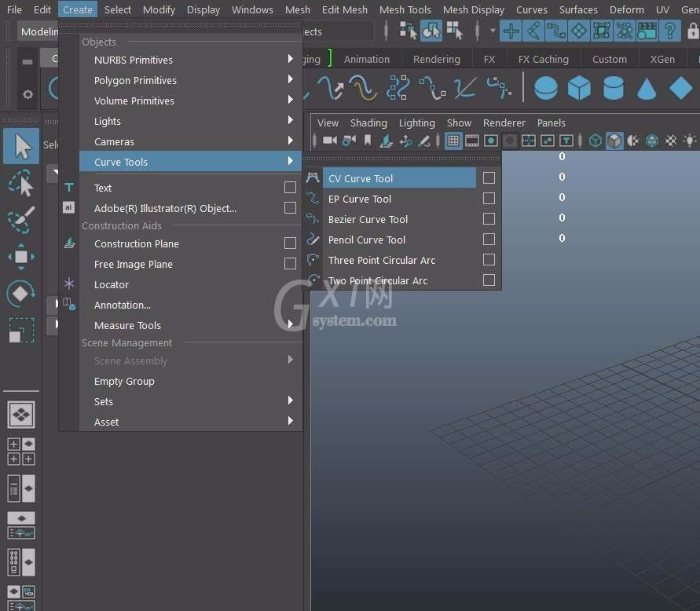This screenshot has height=611, width=700.
Task: Toggle viewport grid display icon
Action: pos(453,141)
